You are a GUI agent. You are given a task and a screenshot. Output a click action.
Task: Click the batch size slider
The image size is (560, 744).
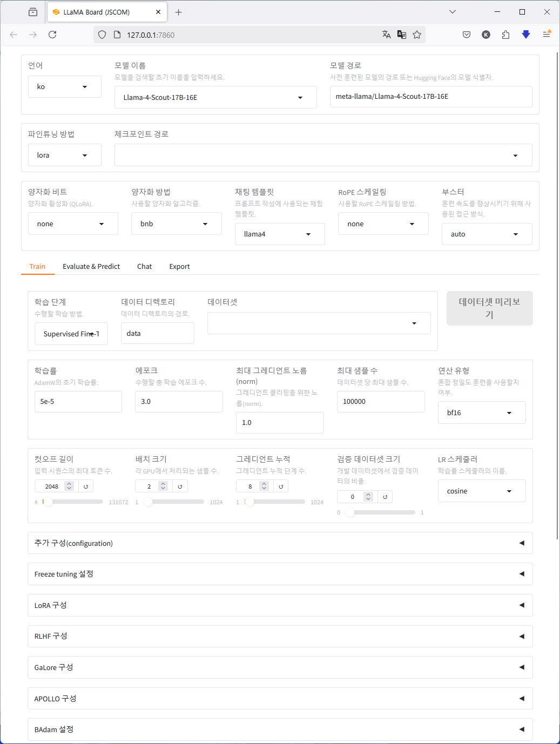tap(173, 502)
